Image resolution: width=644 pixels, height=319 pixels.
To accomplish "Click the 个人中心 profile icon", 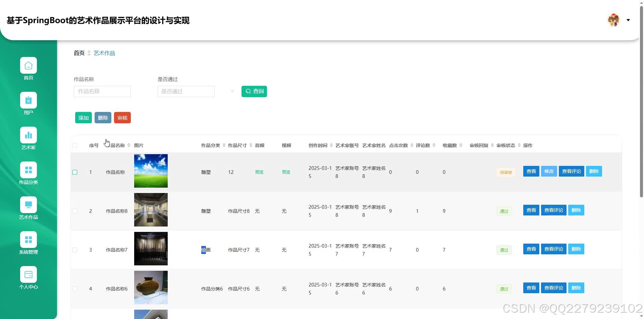I will click(29, 274).
